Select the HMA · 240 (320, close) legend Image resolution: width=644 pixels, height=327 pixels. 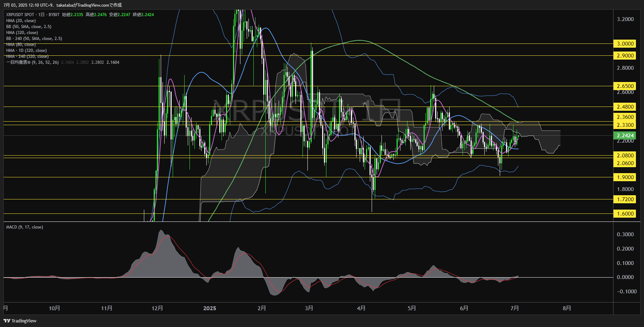pyautogui.click(x=27, y=56)
